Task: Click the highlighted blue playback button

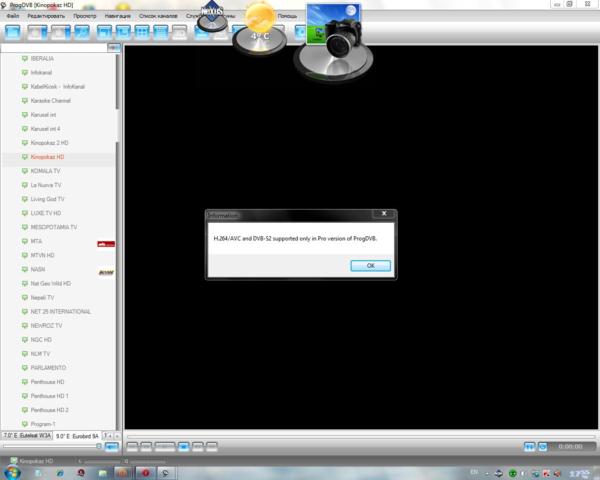Action: pos(184,446)
